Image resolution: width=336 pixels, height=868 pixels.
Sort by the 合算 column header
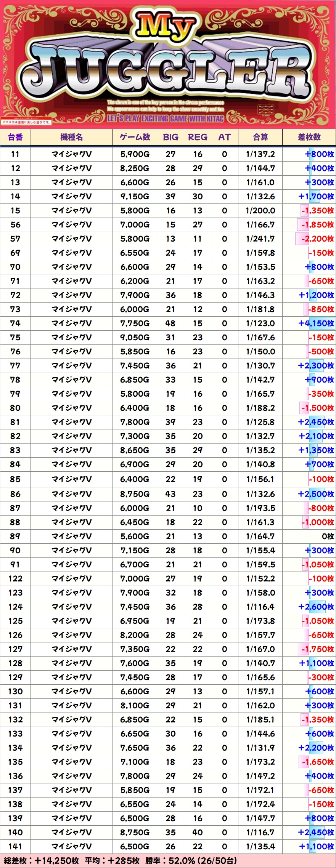(x=260, y=137)
